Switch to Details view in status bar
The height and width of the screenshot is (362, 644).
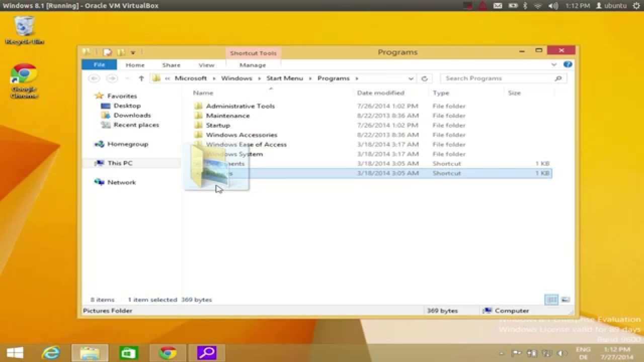coord(551,299)
